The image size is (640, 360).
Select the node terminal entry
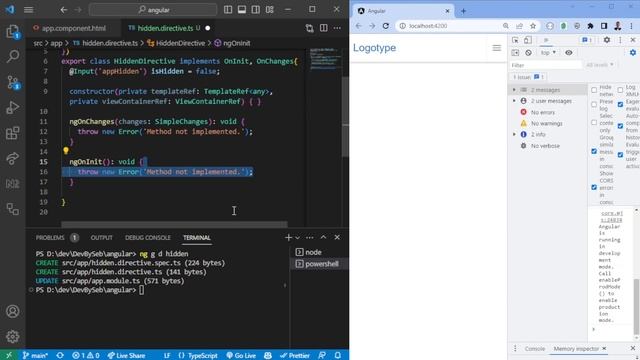click(313, 252)
